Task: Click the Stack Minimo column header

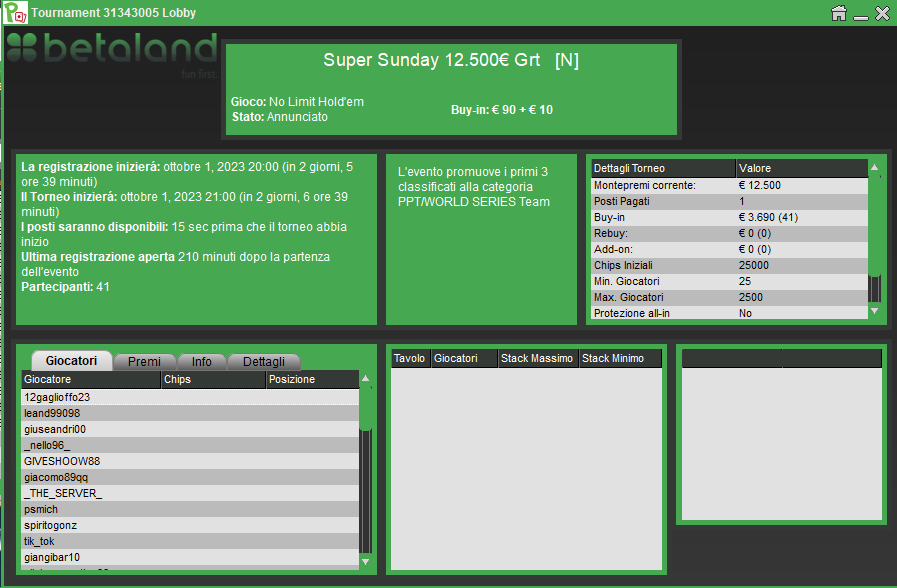Action: (620, 358)
